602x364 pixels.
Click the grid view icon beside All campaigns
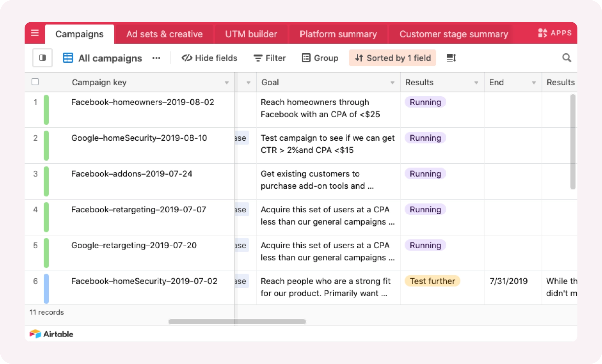point(68,58)
